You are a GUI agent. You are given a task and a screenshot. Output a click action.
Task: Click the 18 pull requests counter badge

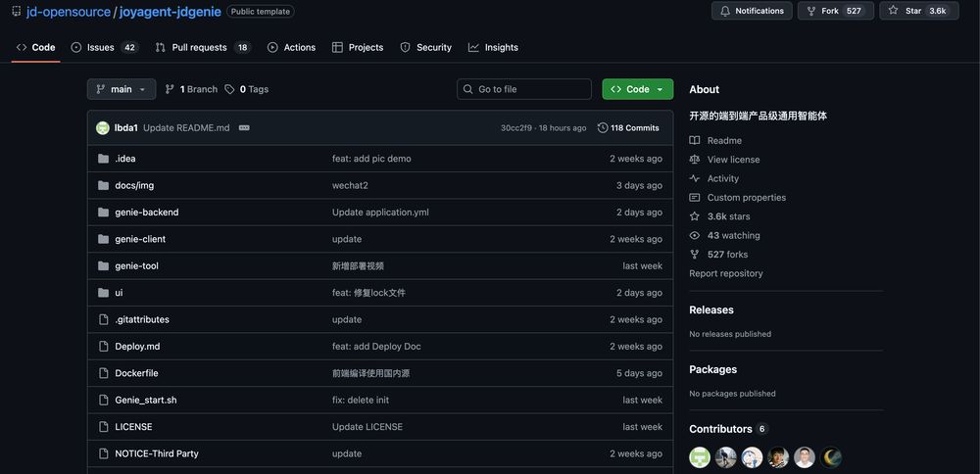tap(242, 47)
